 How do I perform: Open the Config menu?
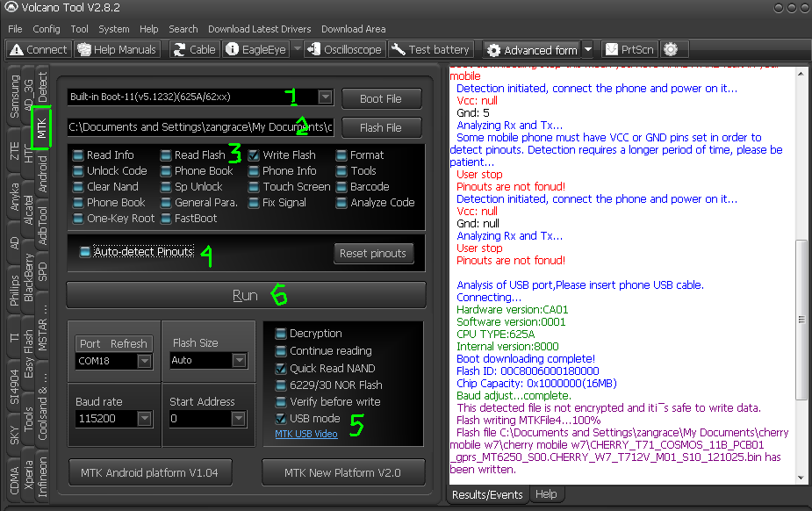(x=47, y=29)
